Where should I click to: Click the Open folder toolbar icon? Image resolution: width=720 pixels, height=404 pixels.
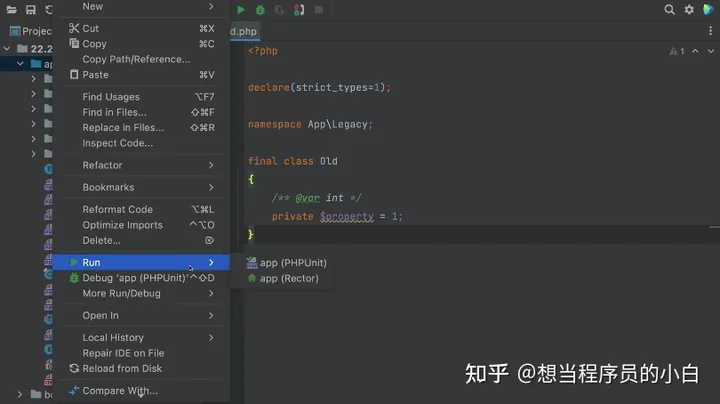(11, 10)
